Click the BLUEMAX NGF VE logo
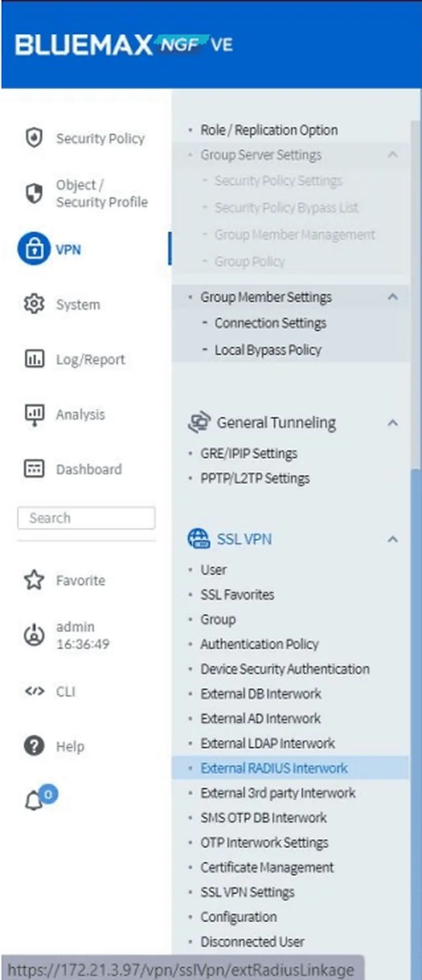The height and width of the screenshot is (980, 422). pos(124,44)
